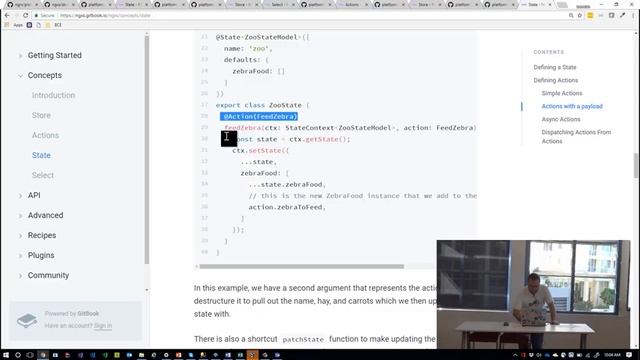Open the Windows Start menu
Screen dimensions: 640x360
pos(6,355)
